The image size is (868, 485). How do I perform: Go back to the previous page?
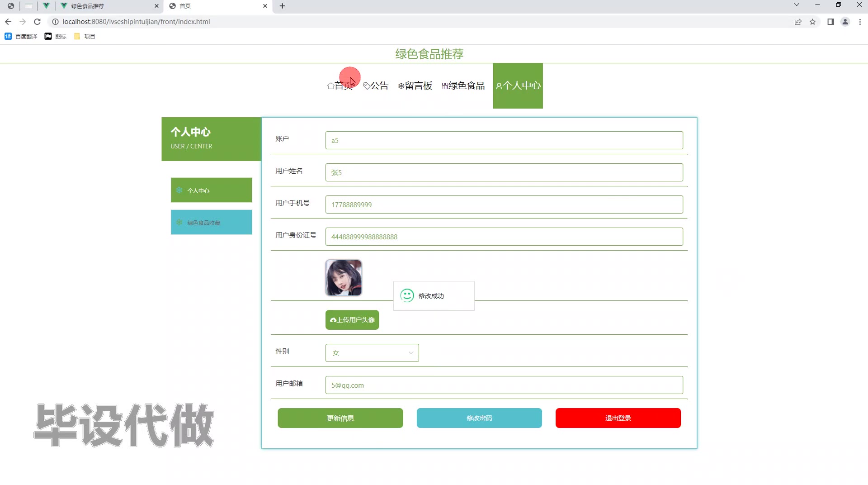[x=8, y=22]
